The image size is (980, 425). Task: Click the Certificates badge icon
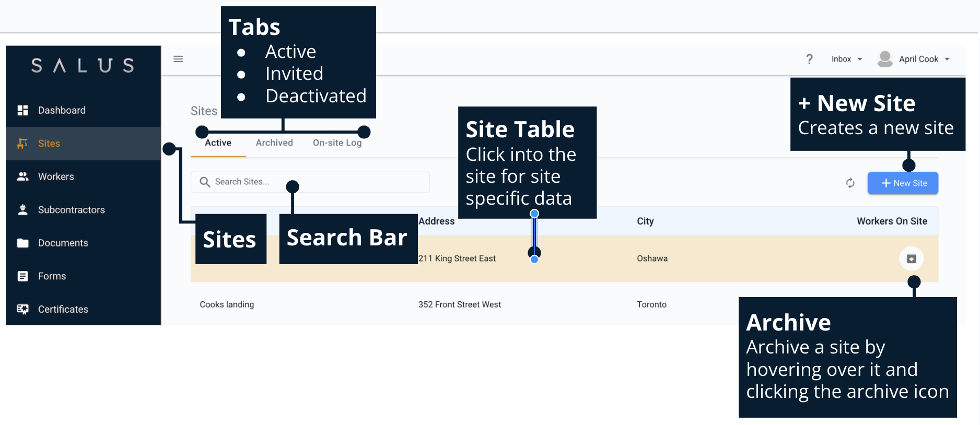pyautogui.click(x=22, y=309)
